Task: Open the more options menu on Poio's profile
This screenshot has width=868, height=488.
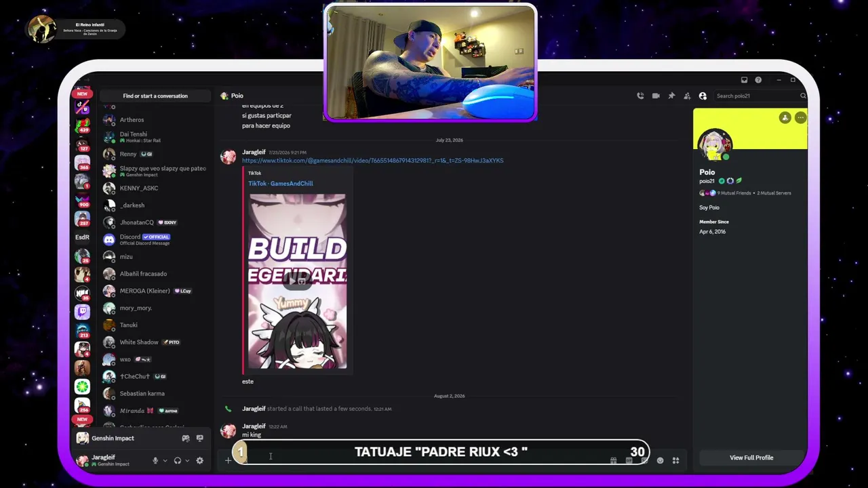Action: 800,118
